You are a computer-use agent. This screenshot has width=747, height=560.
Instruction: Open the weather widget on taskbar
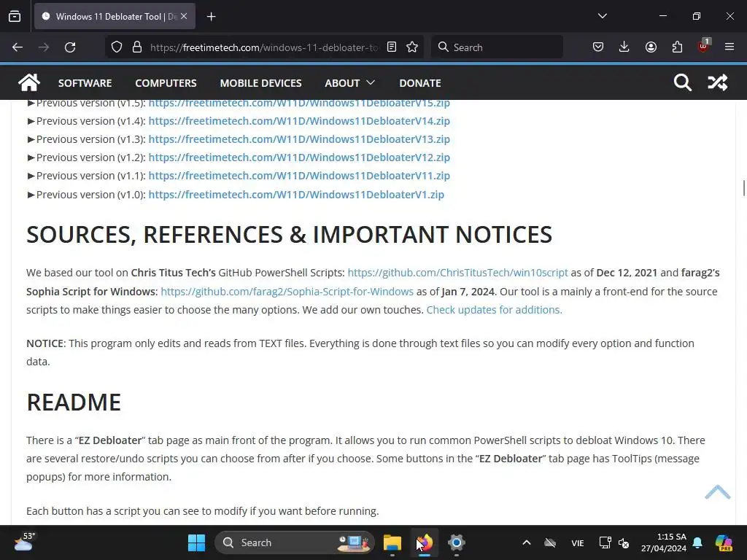[x=24, y=542]
